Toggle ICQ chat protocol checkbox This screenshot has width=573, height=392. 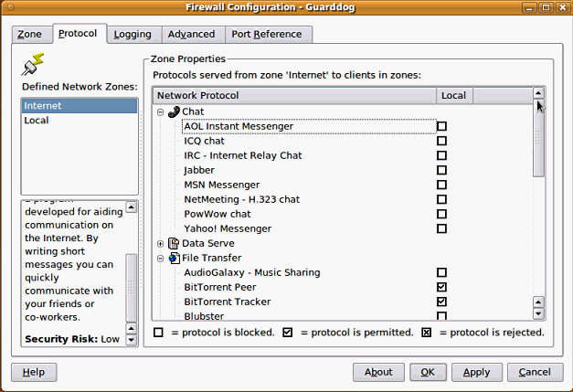tap(441, 141)
